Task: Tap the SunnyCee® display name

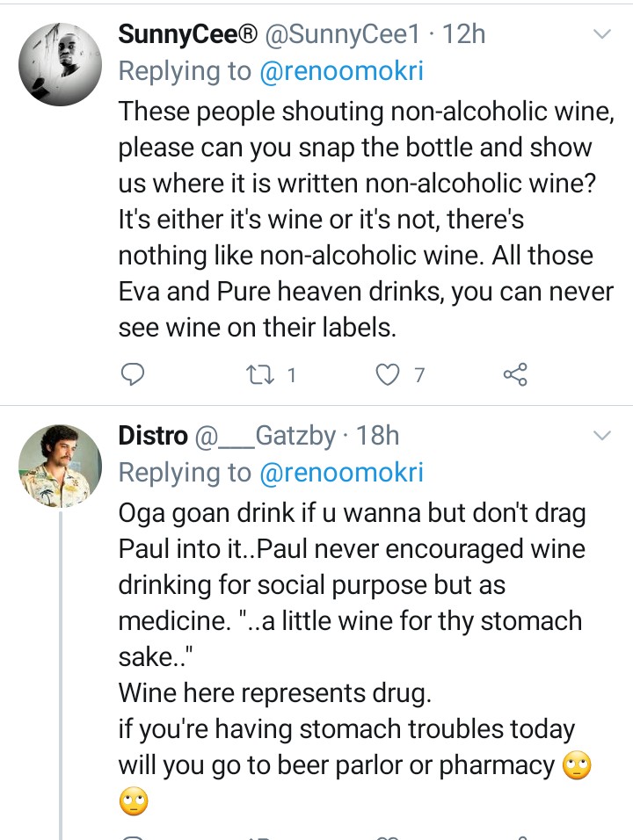Action: [x=188, y=34]
